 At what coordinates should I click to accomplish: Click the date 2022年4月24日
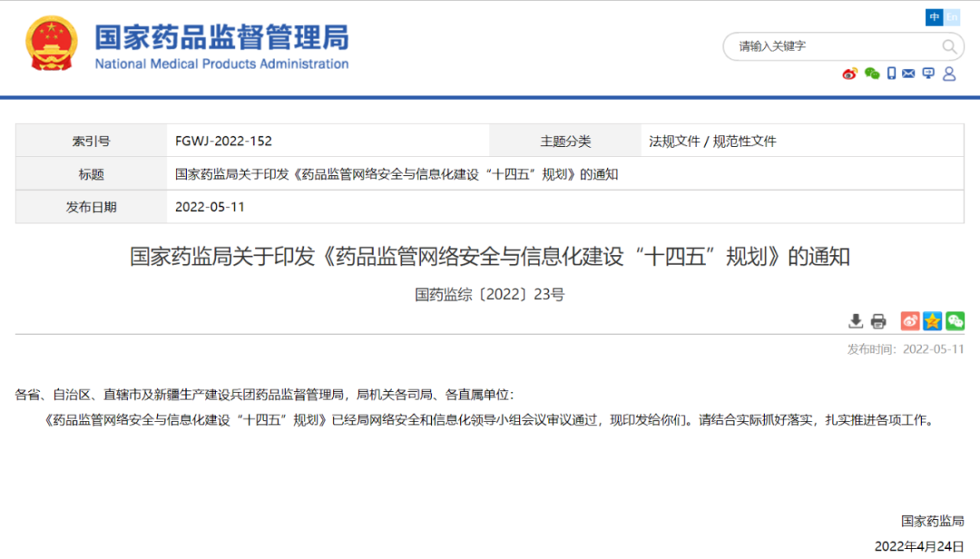pyautogui.click(x=919, y=546)
